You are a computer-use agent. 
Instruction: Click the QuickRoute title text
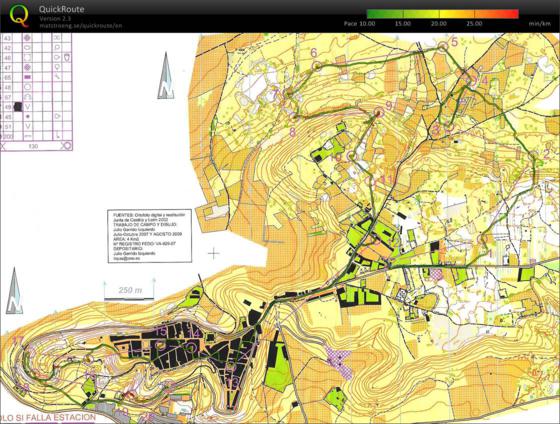coord(62,9)
